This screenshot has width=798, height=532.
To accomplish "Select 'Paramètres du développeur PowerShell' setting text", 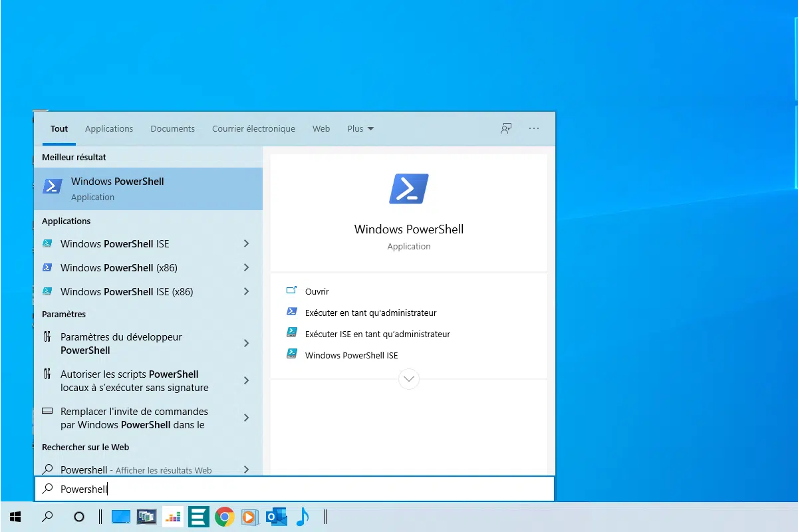I will point(121,343).
